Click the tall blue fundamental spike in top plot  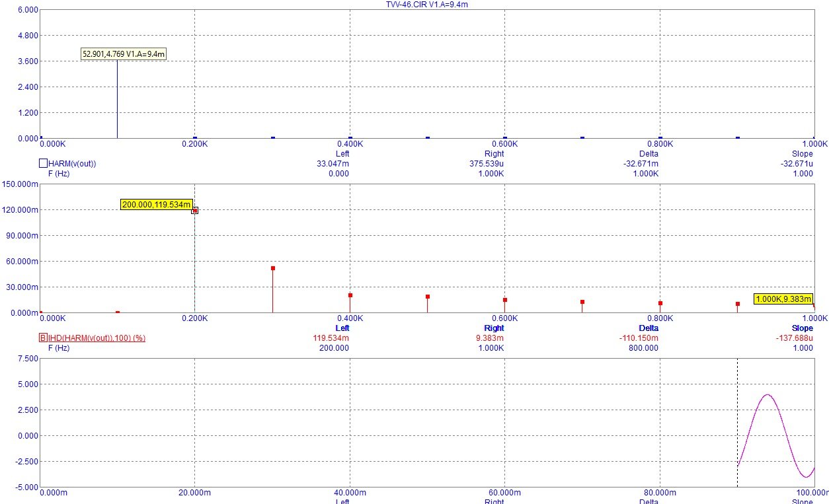pyautogui.click(x=117, y=99)
